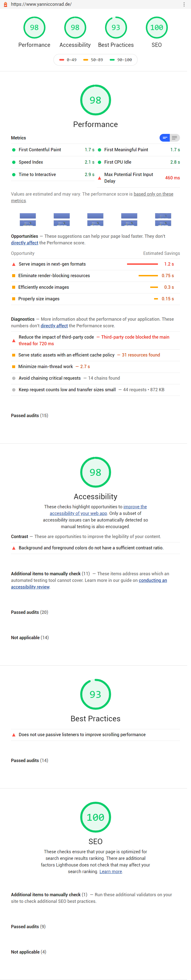Viewport: 191px width, 980px height.
Task: Click the first page screenshot thumbnail in the filmstrip
Action: pos(27,220)
